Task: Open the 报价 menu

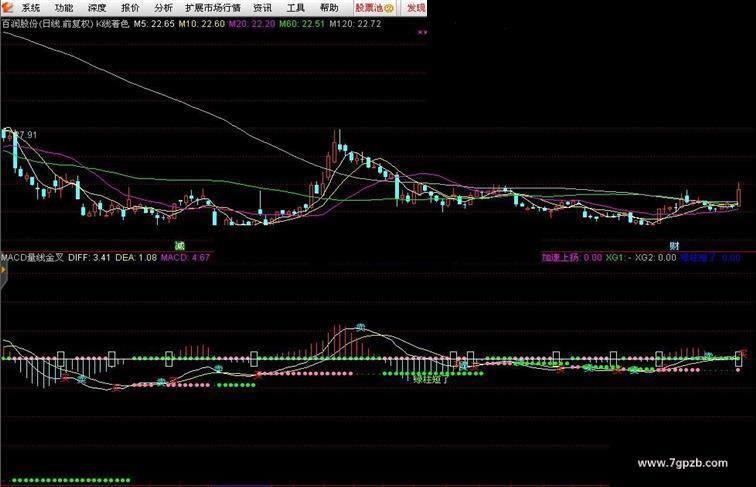Action: click(130, 8)
